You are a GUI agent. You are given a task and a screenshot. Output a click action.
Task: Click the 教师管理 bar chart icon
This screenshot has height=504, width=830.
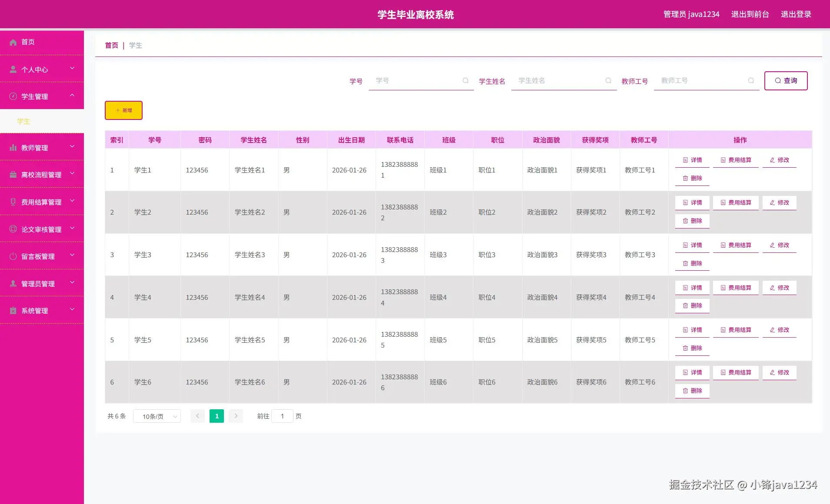[13, 148]
